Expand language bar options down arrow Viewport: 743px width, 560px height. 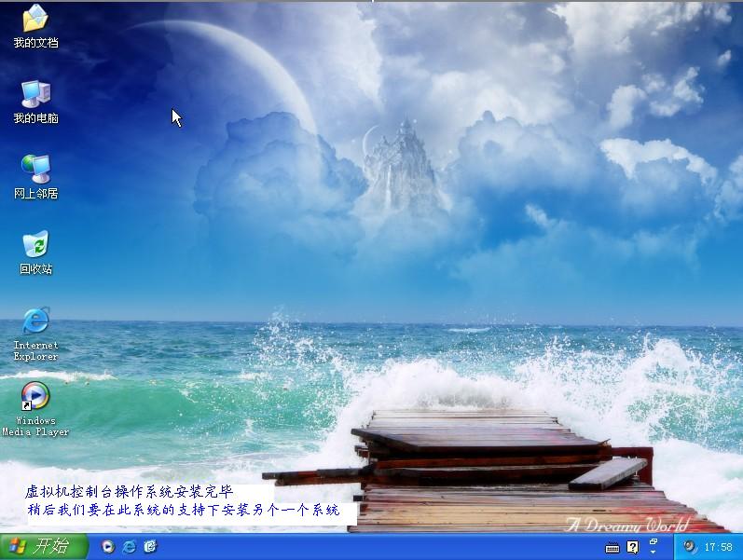[x=654, y=553]
